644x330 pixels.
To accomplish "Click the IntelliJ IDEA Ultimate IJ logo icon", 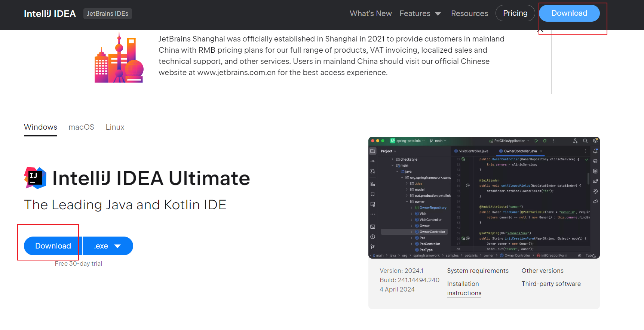I will click(x=35, y=178).
